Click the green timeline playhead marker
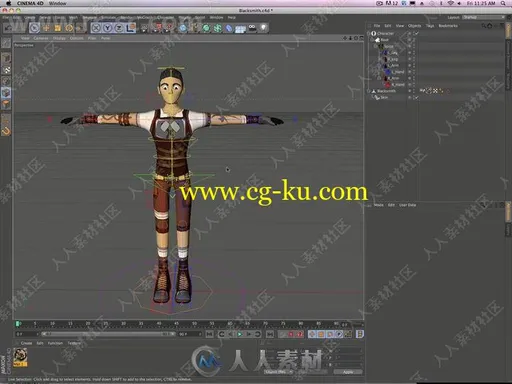This screenshot has height=384, width=512. coord(18,324)
